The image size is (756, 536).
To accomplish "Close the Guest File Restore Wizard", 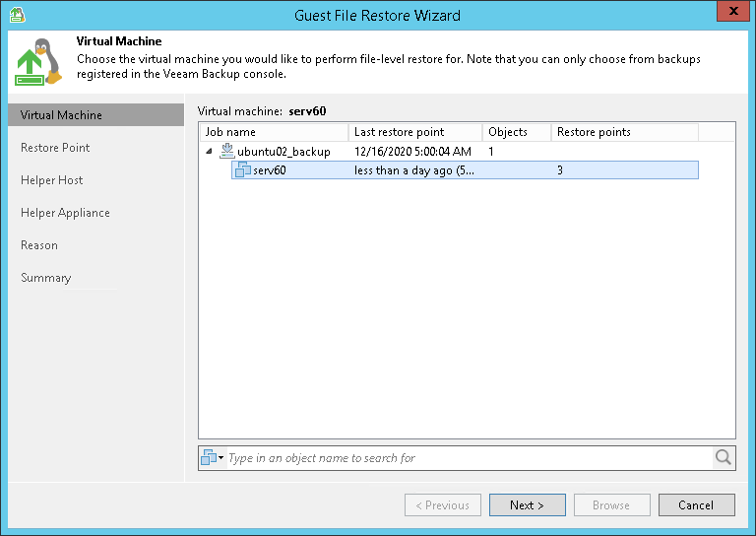I will tap(733, 11).
